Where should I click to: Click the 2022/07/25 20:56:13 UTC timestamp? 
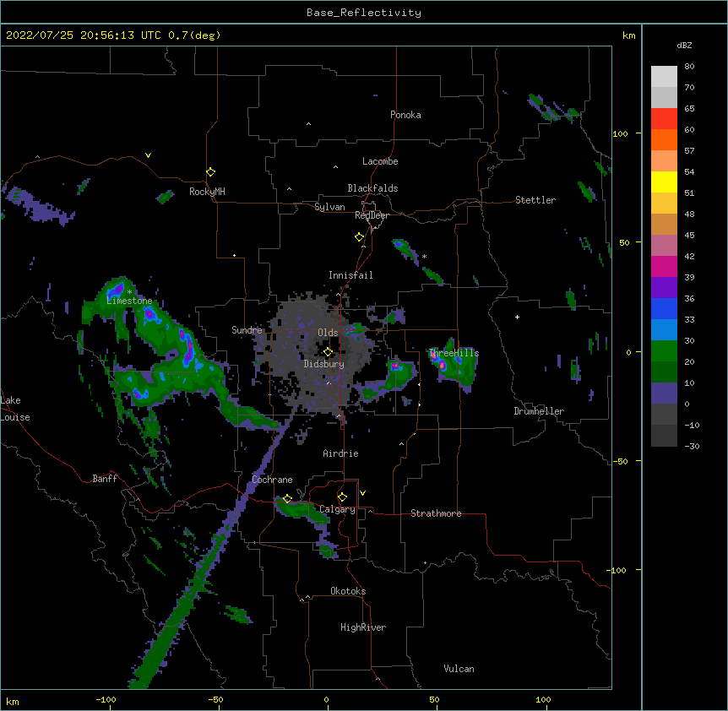(84, 35)
